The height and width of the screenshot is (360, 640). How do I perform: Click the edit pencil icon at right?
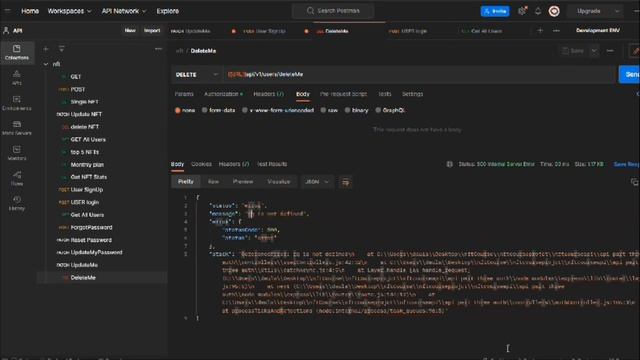click(x=635, y=51)
